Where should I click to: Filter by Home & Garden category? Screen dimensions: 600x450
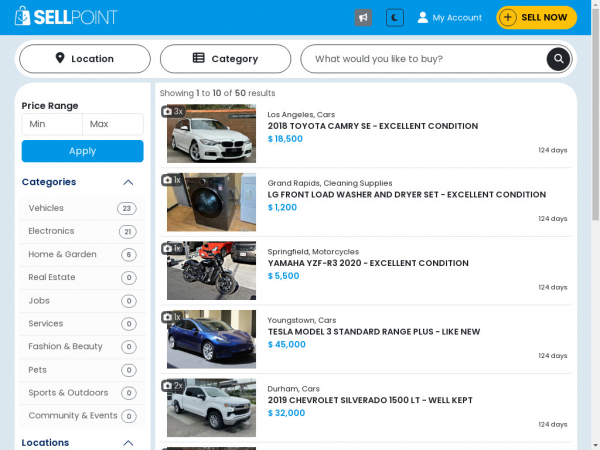coord(83,254)
